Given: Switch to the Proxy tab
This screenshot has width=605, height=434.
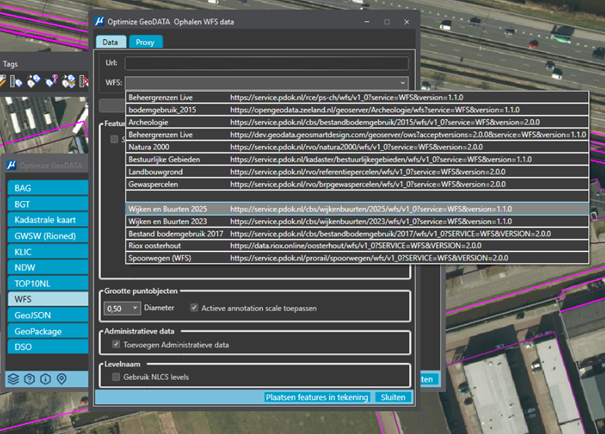Looking at the screenshot, I should coord(145,42).
